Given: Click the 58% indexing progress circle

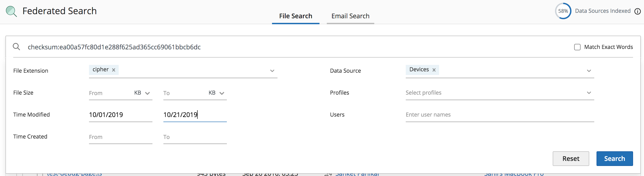Looking at the screenshot, I should coord(563,11).
